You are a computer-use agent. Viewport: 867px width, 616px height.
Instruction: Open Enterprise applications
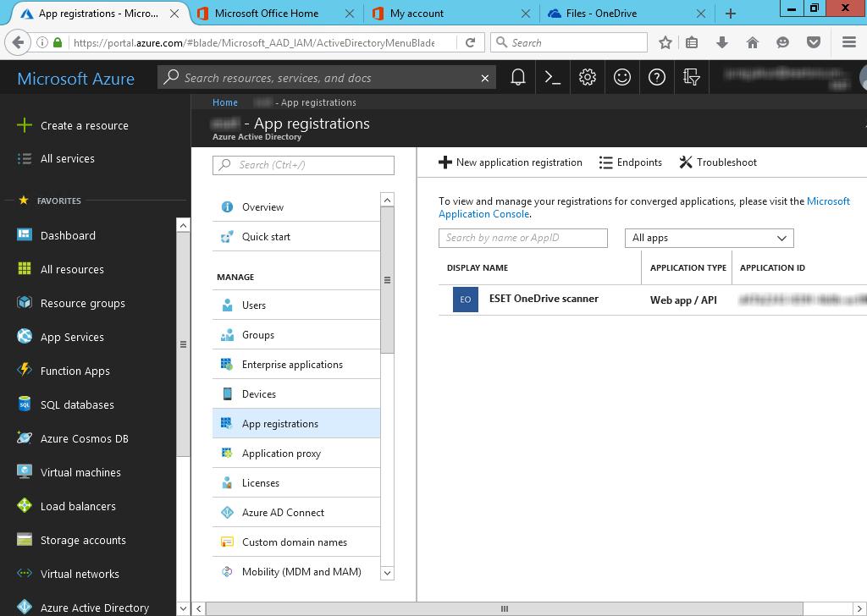(296, 364)
